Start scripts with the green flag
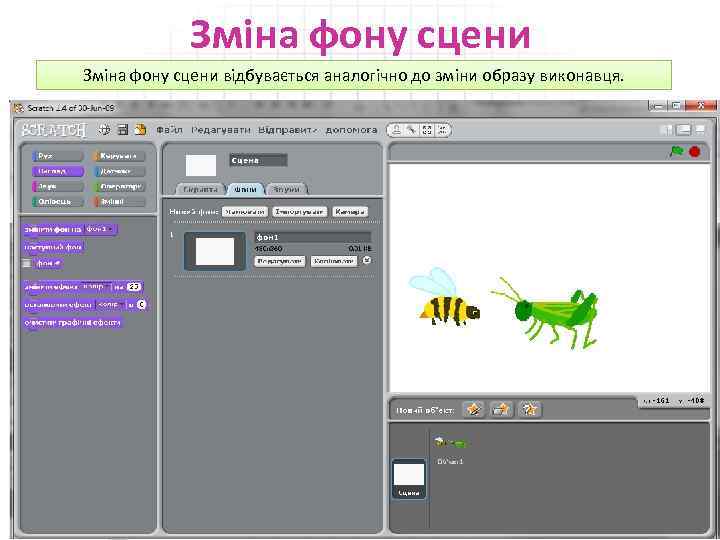The width and height of the screenshot is (720, 540). coord(676,152)
